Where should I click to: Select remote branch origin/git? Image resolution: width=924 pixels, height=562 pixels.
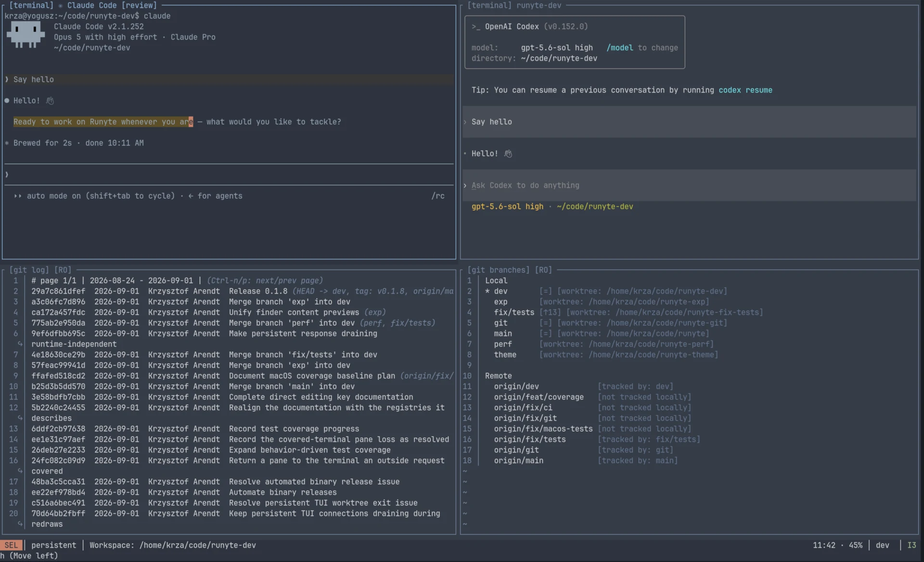pyautogui.click(x=516, y=450)
